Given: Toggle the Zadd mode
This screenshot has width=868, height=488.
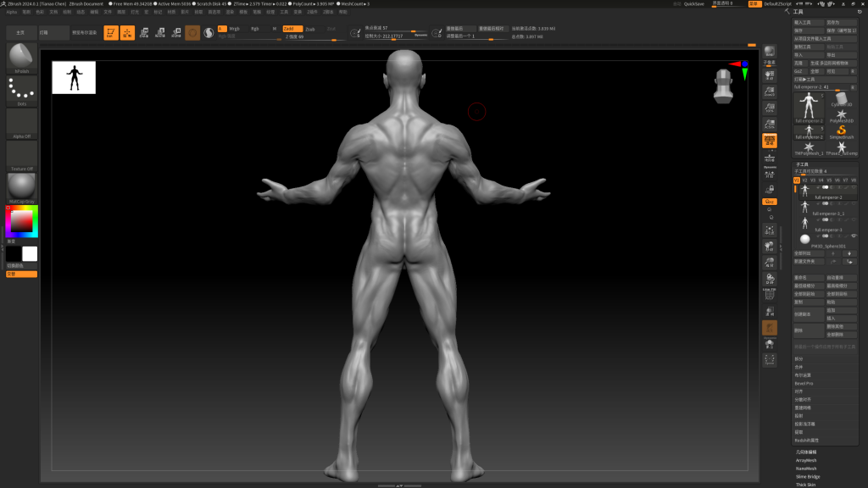Looking at the screenshot, I should (292, 29).
